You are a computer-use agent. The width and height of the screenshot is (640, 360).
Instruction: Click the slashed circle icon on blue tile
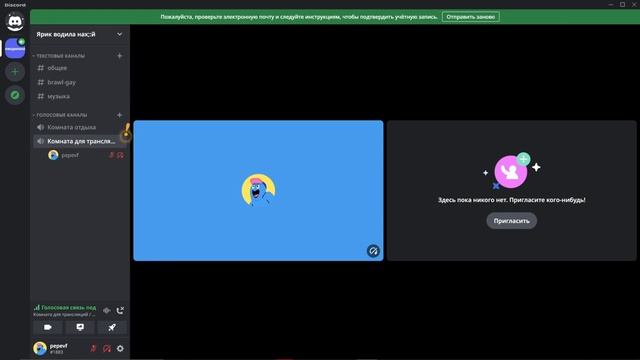point(373,251)
